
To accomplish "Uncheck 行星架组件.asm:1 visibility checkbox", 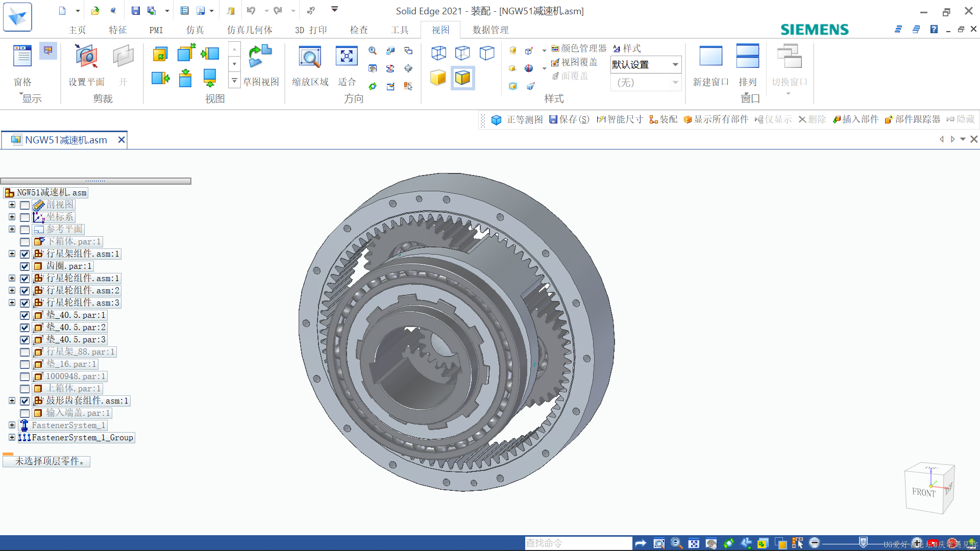I will pyautogui.click(x=24, y=254).
